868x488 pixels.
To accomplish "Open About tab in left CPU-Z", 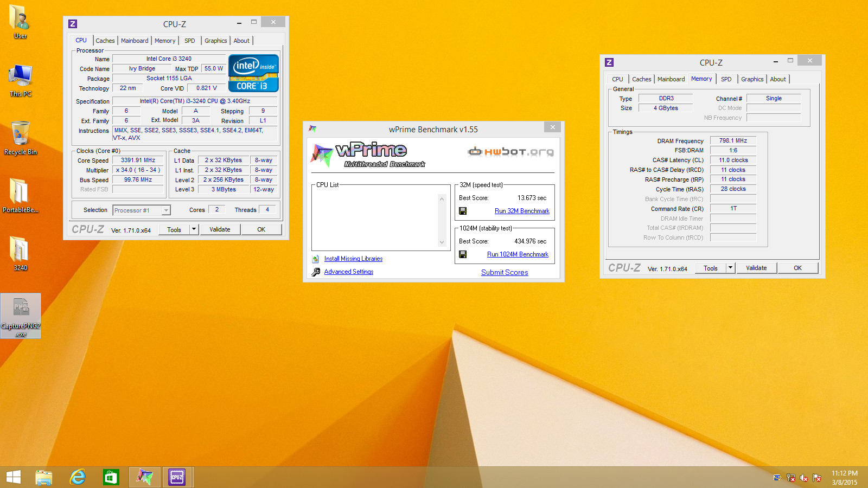I will tap(241, 41).
